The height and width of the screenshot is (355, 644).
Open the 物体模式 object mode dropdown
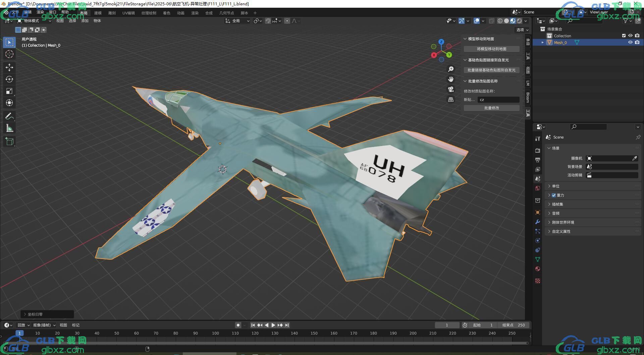pos(34,21)
